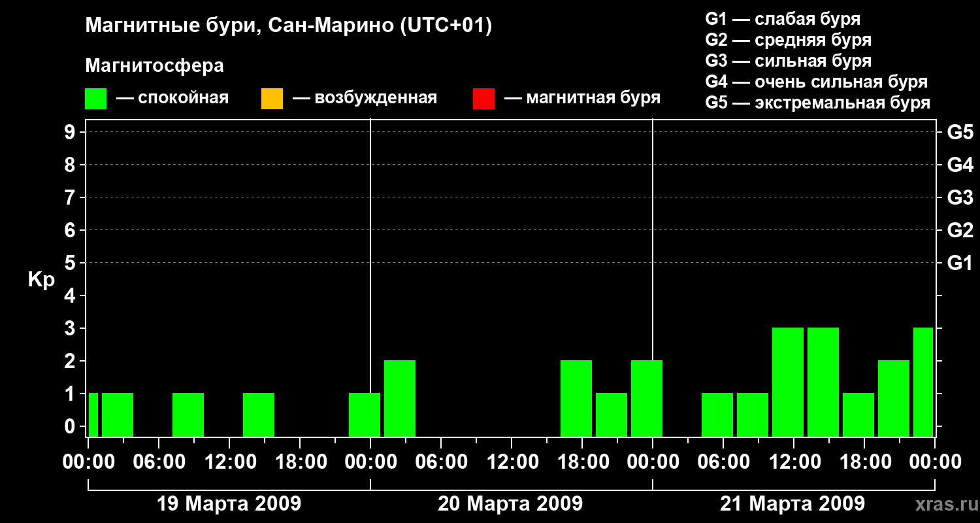Click the Kp 3 bar starting 13:00 on 21 Марта
The width and height of the screenshot is (980, 523).
(x=823, y=382)
